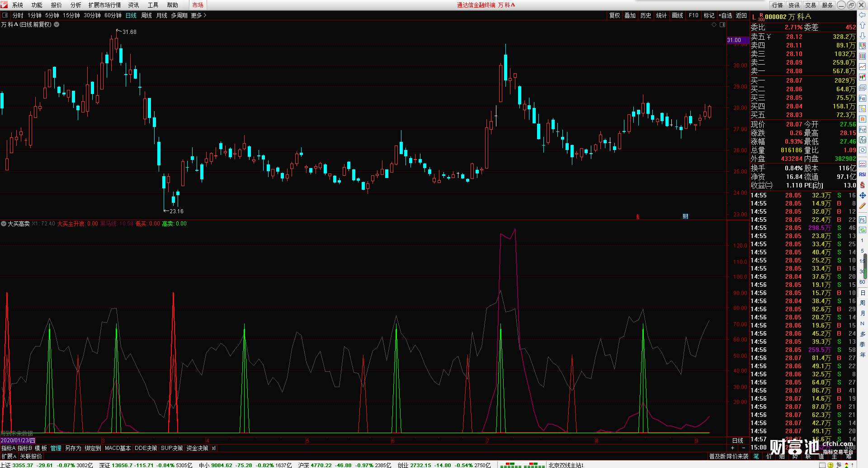Image resolution: width=868 pixels, height=468 pixels.
Task: Click the 笔 tick detail tab
Action: click(x=756, y=456)
